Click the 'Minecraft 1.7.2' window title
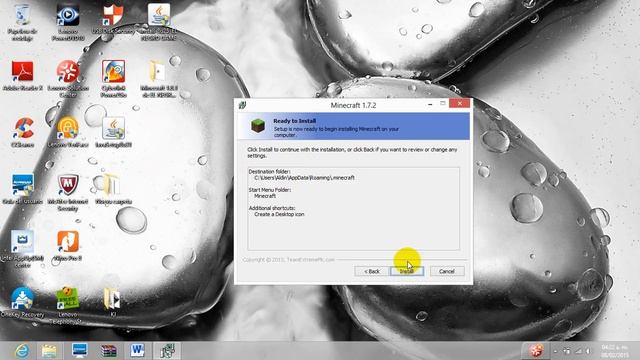640x360 pixels. click(353, 105)
